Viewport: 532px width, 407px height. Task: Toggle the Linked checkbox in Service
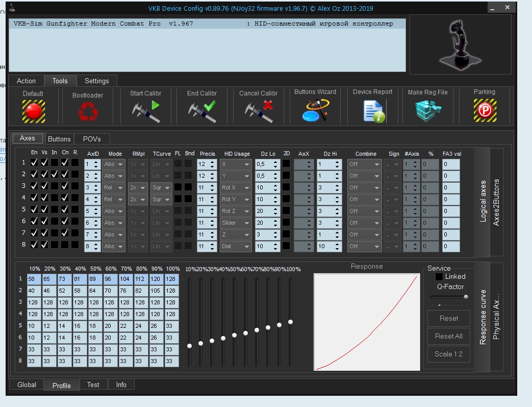439,277
